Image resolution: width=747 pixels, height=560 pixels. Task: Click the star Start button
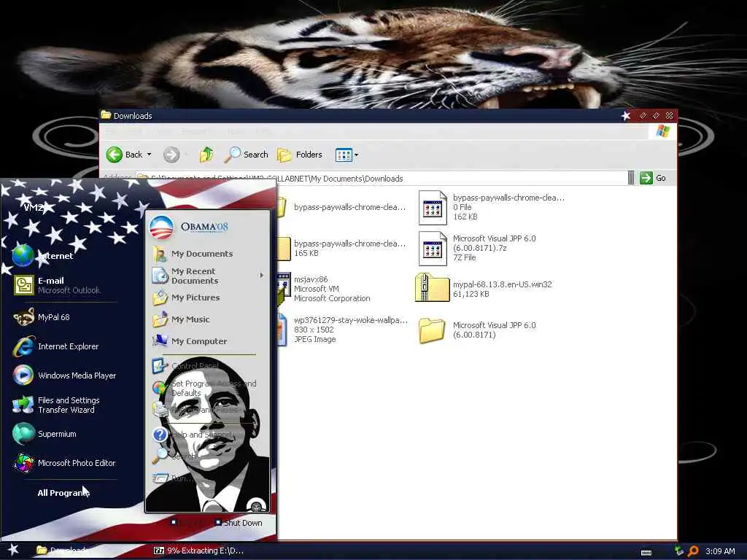pos(12,550)
